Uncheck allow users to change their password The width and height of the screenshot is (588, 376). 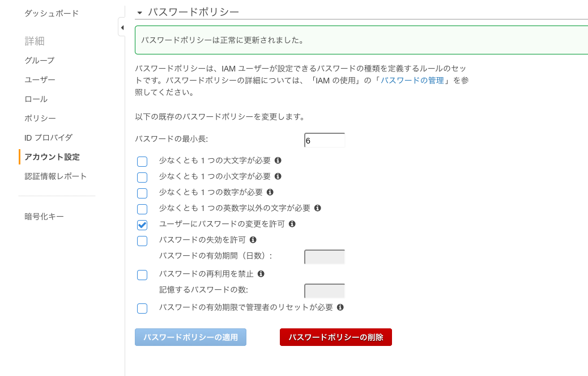click(x=142, y=225)
